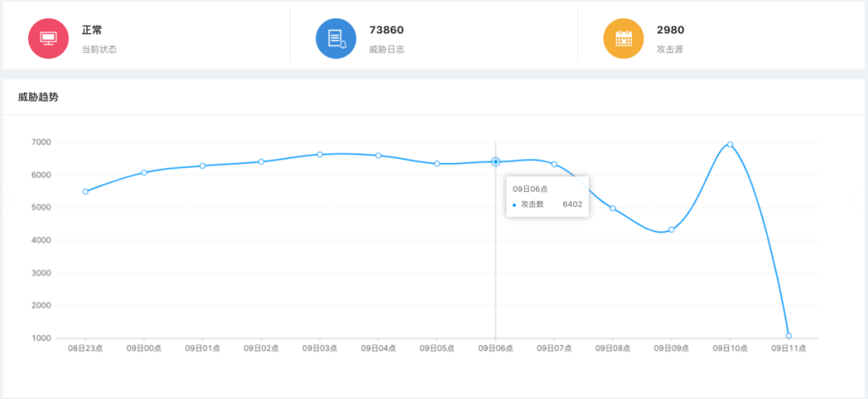Click the red monitor status icon
Image resolution: width=868 pixels, height=399 pixels.
(49, 38)
